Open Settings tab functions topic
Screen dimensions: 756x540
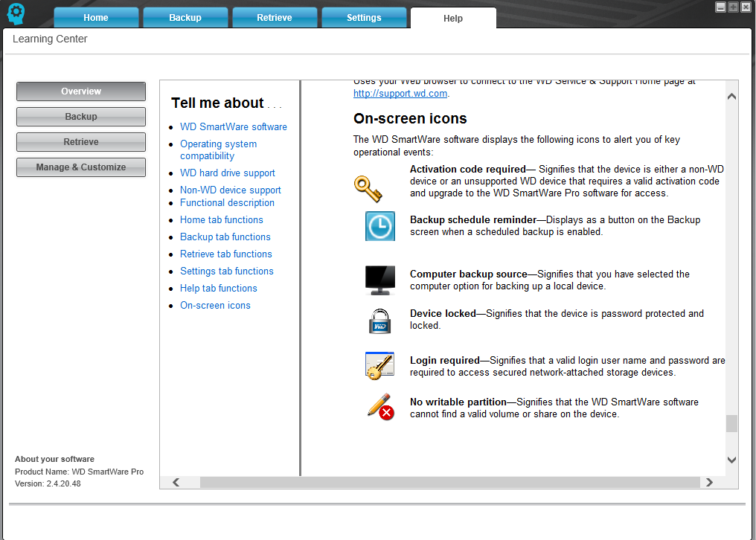pyautogui.click(x=227, y=271)
